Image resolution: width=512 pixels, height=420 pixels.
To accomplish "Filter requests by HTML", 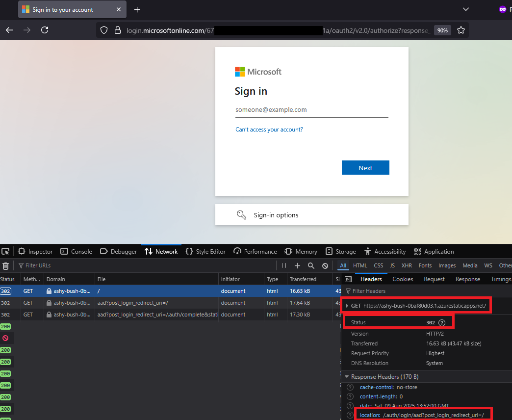I will [360, 265].
